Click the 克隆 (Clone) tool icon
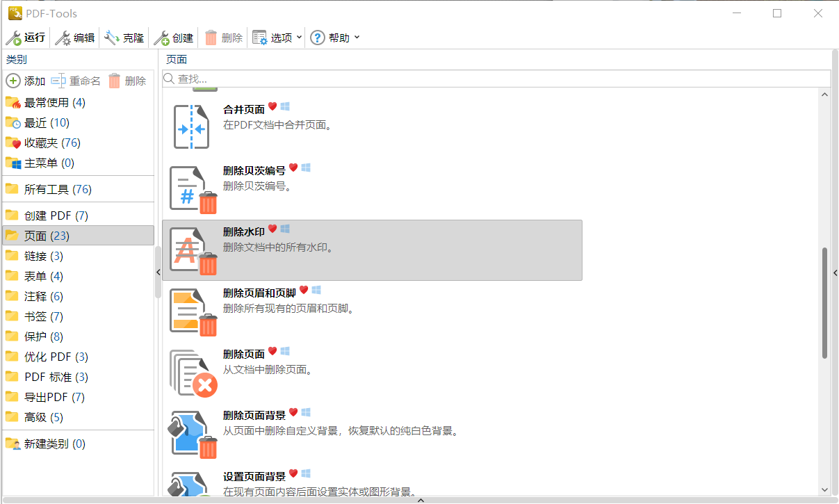Viewport: 839px width, 504px height. pos(112,38)
